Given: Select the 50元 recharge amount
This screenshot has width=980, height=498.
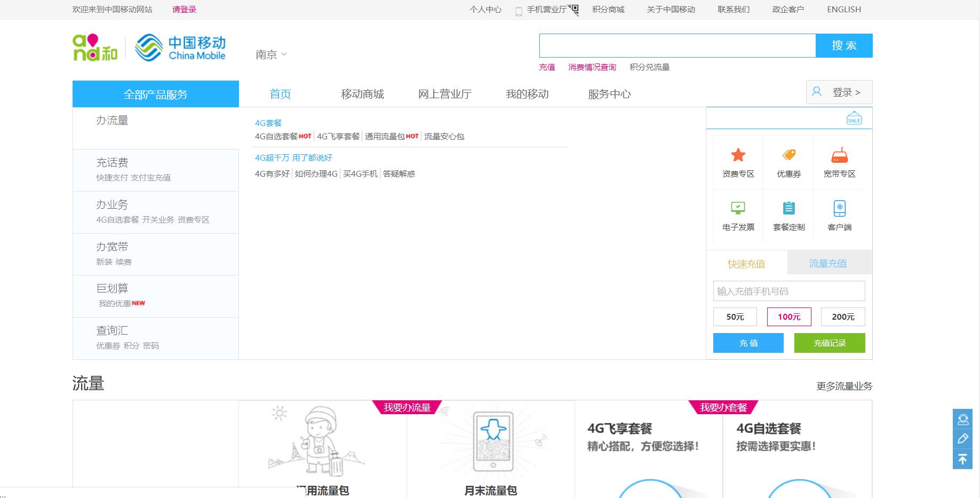Looking at the screenshot, I should (735, 317).
